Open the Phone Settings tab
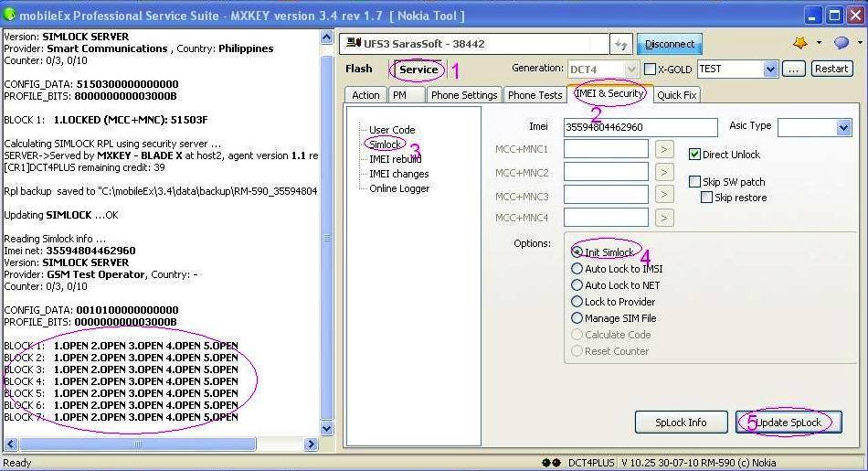868x471 pixels. (464, 95)
